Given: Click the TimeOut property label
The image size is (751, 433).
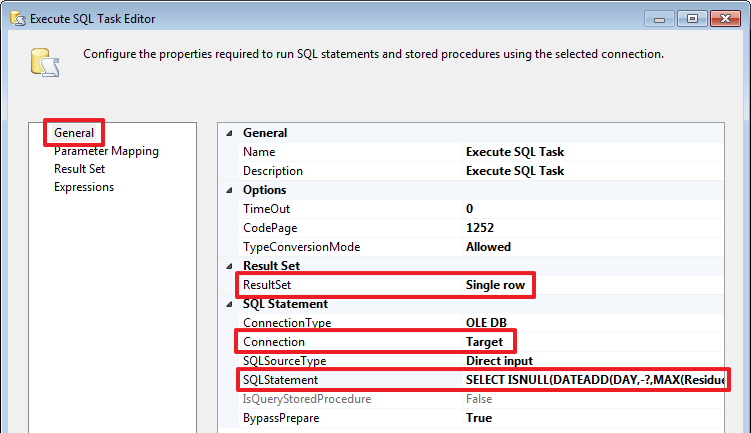Looking at the screenshot, I should (x=266, y=209).
